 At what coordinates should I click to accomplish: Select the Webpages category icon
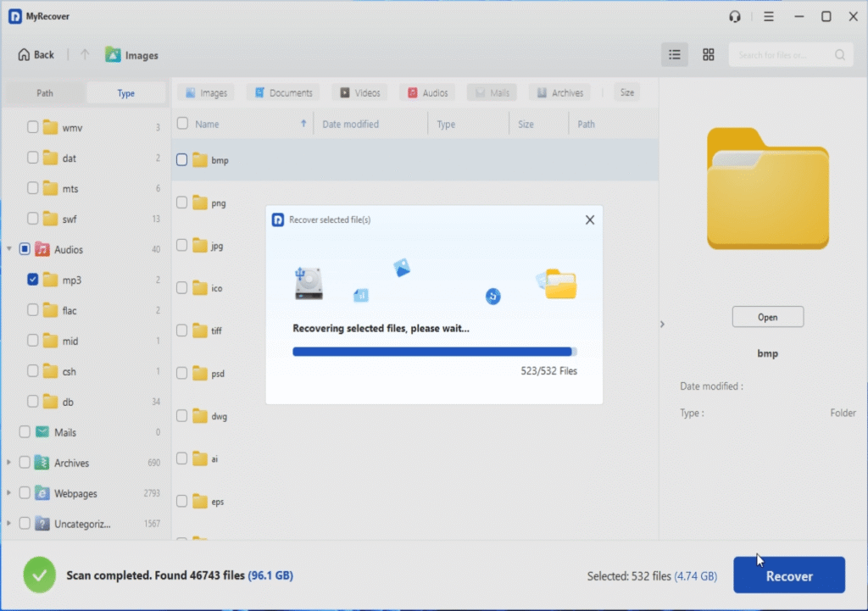tap(42, 492)
